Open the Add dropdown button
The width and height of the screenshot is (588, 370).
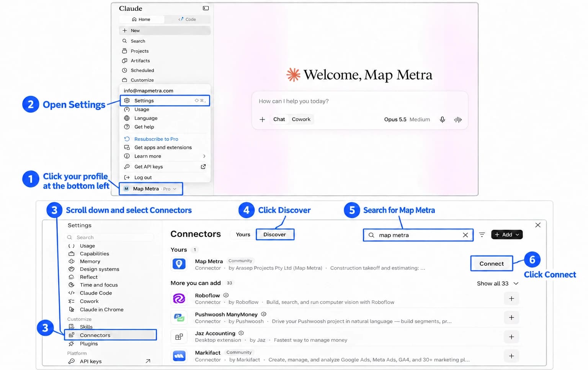click(507, 234)
